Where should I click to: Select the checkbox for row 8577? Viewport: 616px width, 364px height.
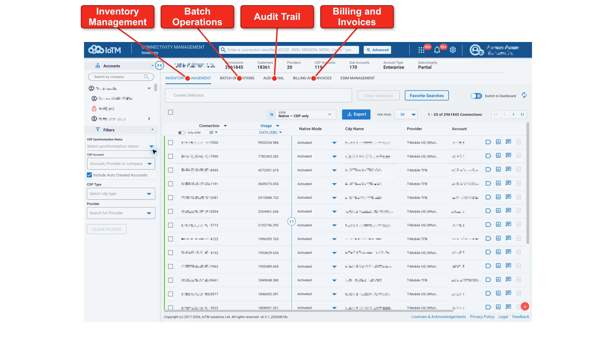(x=171, y=294)
